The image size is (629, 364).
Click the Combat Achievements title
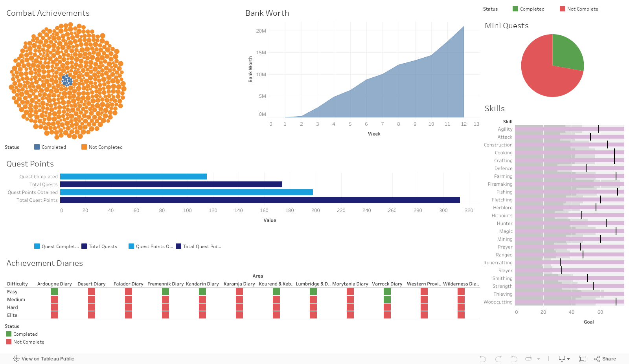coord(48,13)
